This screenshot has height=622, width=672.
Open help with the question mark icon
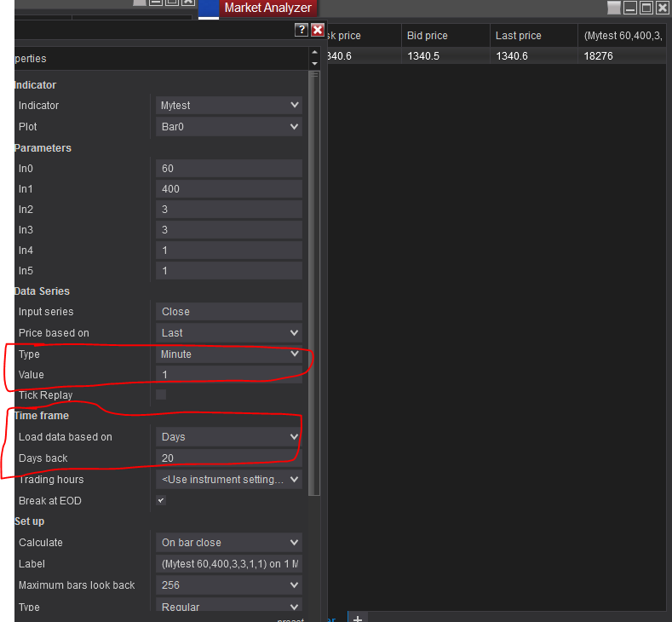302,30
